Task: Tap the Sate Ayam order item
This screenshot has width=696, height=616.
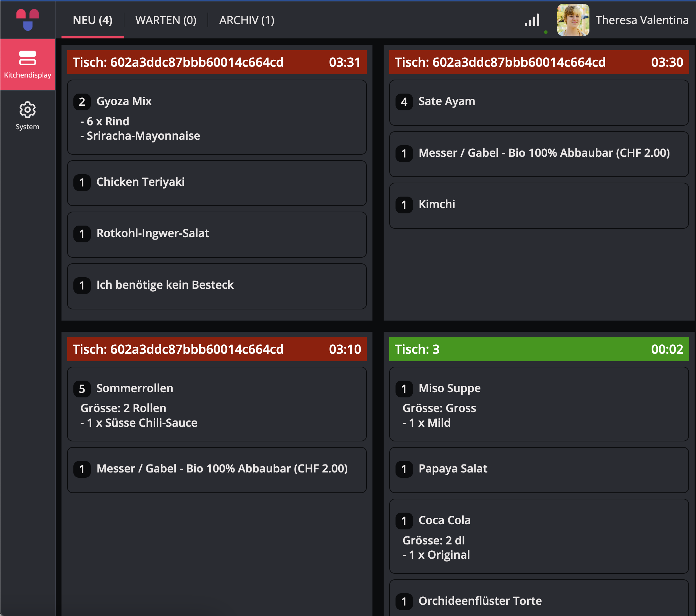Action: [x=539, y=103]
